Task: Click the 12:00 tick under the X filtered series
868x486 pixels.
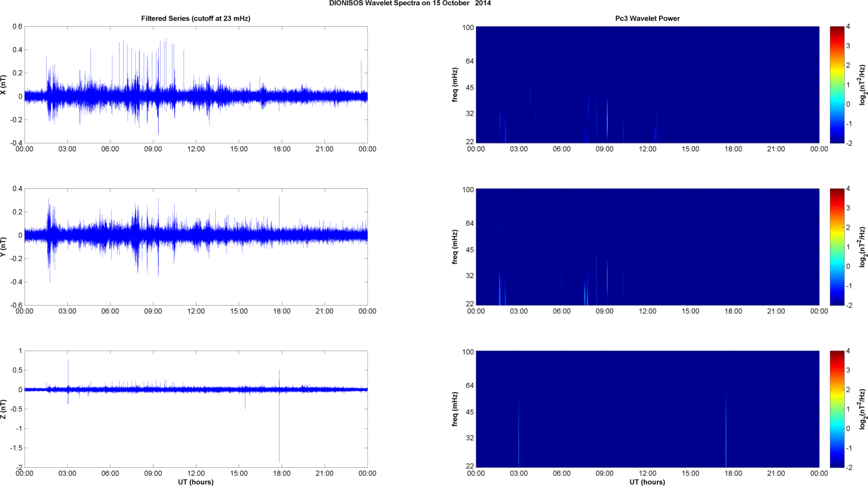Action: pos(196,149)
